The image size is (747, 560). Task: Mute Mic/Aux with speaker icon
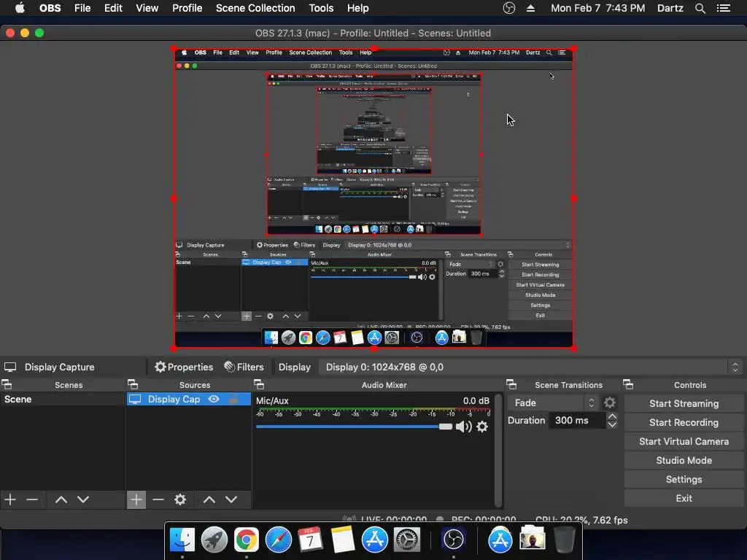[x=463, y=427]
